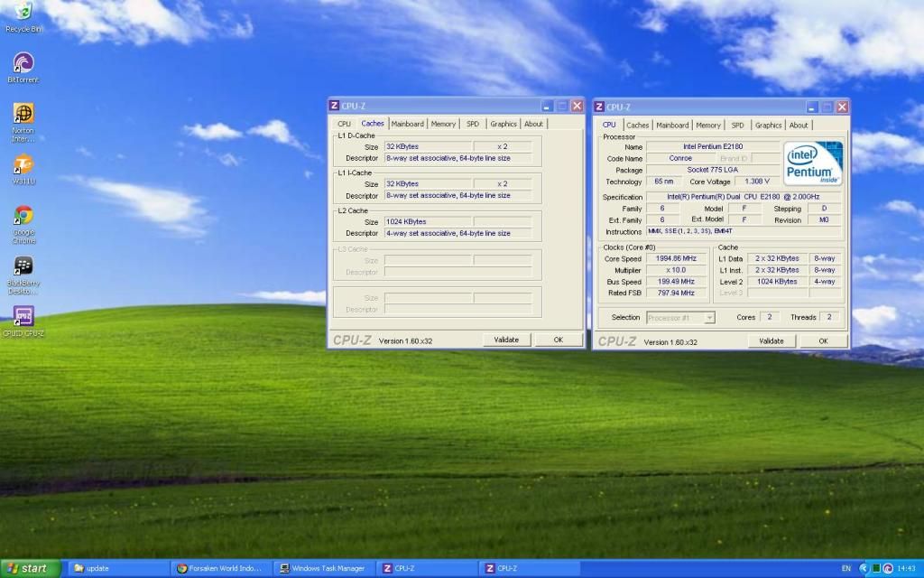
Task: Click the instructions field with MMX, SSE
Action: point(744,231)
